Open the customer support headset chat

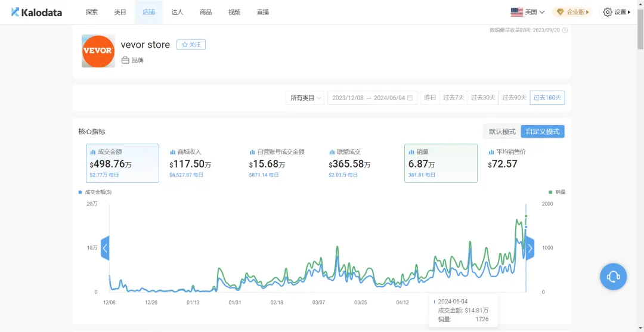613,277
